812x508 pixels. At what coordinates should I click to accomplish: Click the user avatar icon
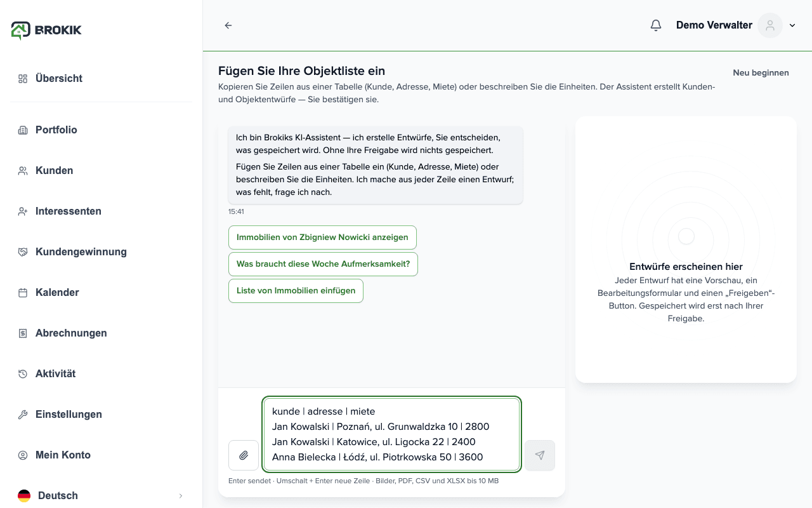pos(770,25)
